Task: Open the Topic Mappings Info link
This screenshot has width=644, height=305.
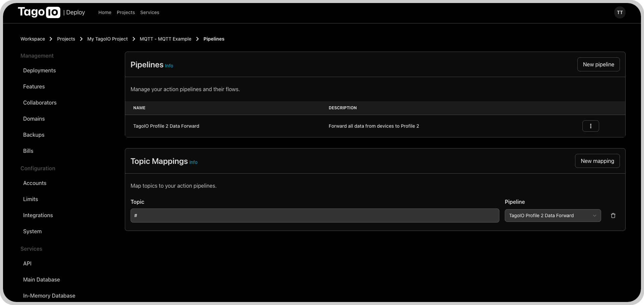Action: [193, 162]
